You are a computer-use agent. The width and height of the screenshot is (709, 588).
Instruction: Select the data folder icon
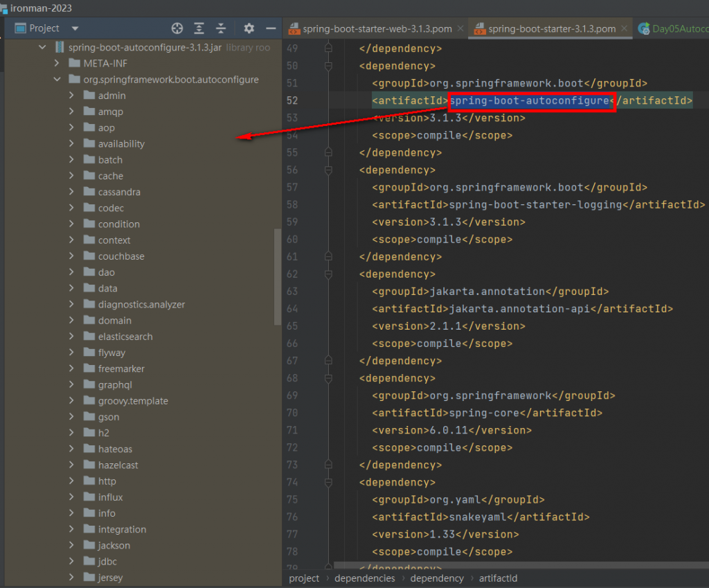[89, 288]
